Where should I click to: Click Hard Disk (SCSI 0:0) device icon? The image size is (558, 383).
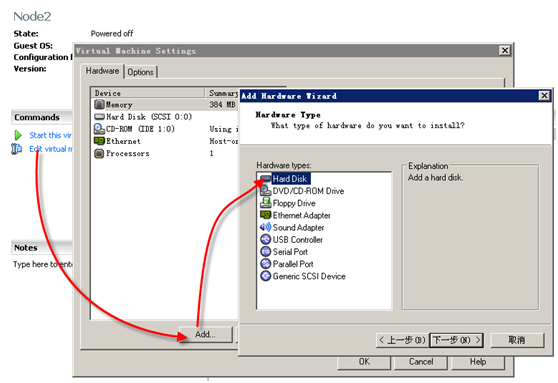[99, 117]
